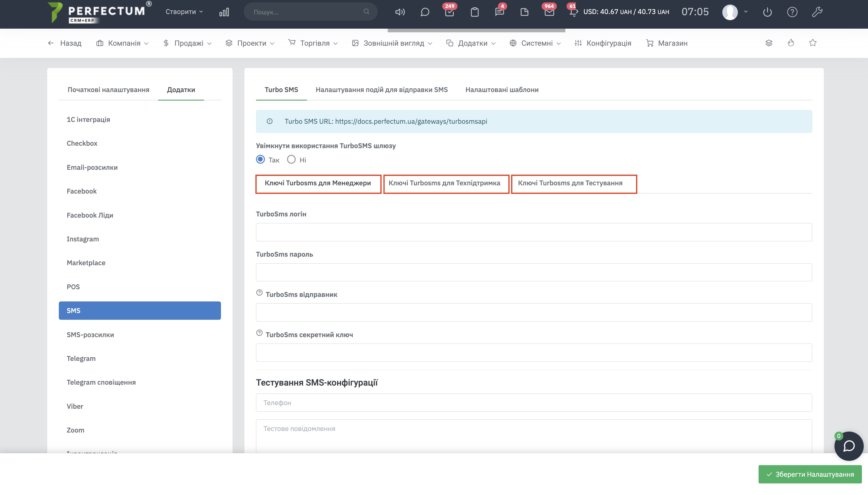Click the user avatar icon
This screenshot has height=495, width=868.
[730, 12]
